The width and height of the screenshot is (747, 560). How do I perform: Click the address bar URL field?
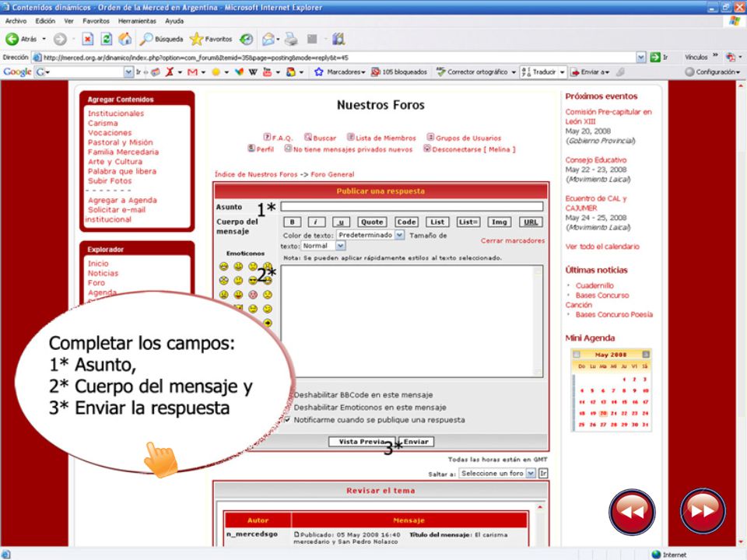coord(339,57)
